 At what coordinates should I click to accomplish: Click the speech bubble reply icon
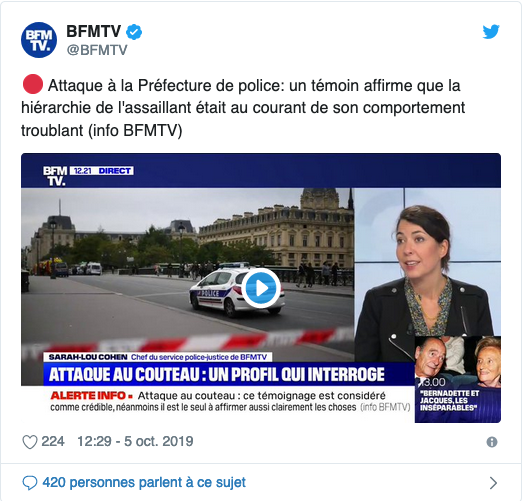[30, 483]
